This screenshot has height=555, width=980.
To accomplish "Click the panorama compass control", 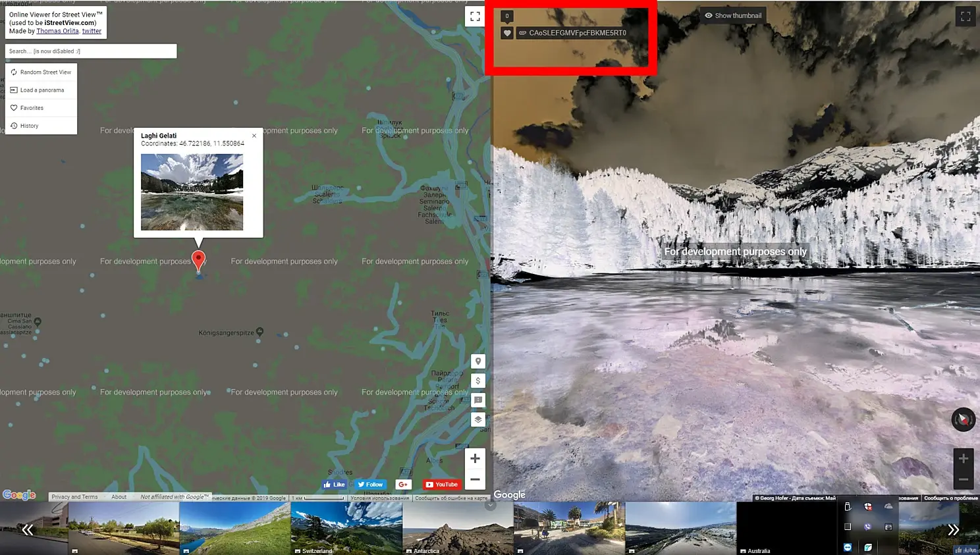I will [x=964, y=419].
